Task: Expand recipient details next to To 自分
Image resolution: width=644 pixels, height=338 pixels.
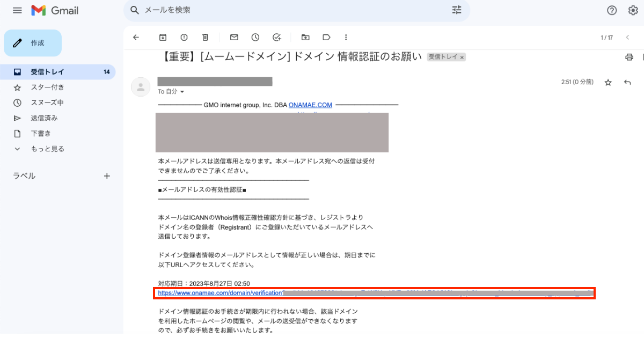Action: click(x=182, y=92)
